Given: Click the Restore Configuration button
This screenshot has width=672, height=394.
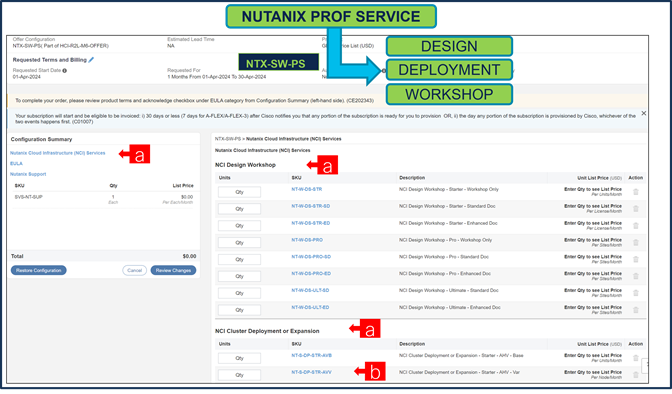Looking at the screenshot, I should (x=39, y=271).
